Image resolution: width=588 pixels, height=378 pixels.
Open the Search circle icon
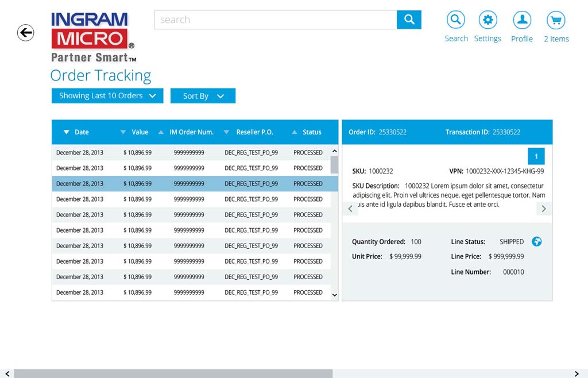(456, 21)
